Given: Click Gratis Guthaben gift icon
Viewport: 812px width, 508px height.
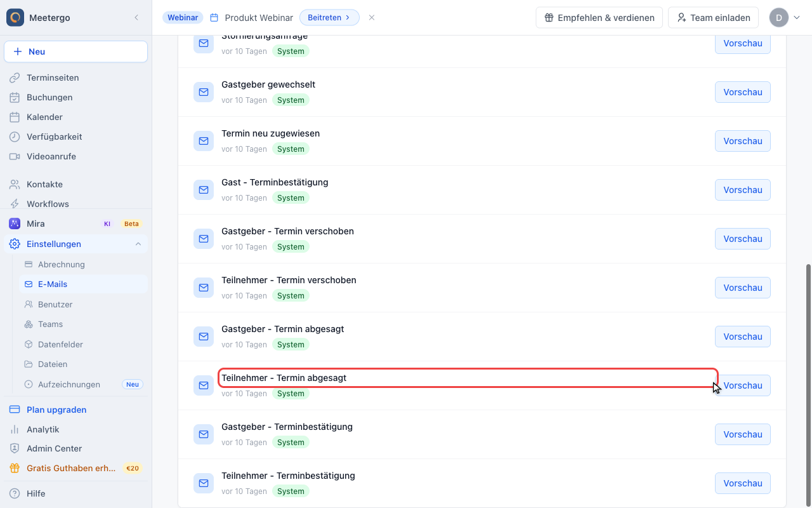Looking at the screenshot, I should (15, 468).
